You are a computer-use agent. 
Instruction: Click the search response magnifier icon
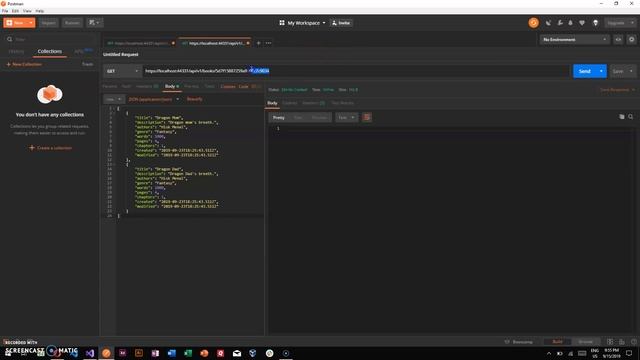[631, 117]
